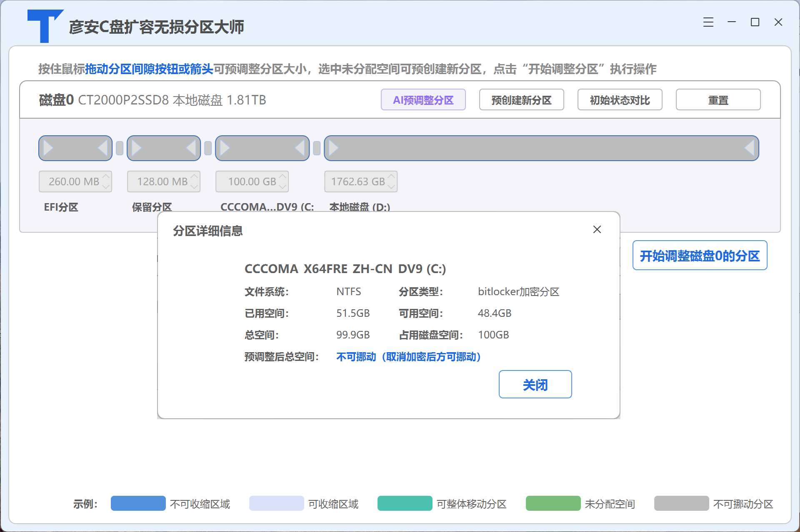Decrease the 128.00 MB size with down arrow

[194, 186]
